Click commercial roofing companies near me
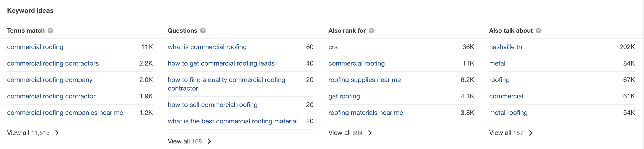644x149 pixels. click(65, 113)
